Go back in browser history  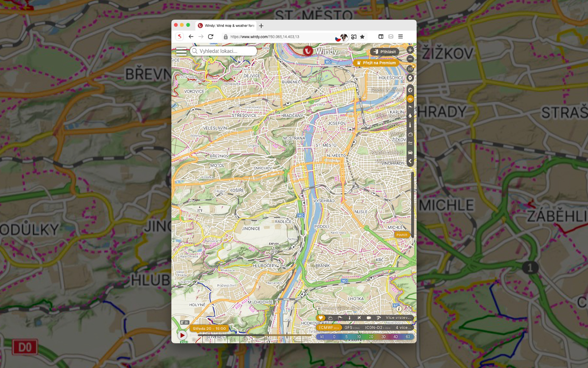coord(191,37)
